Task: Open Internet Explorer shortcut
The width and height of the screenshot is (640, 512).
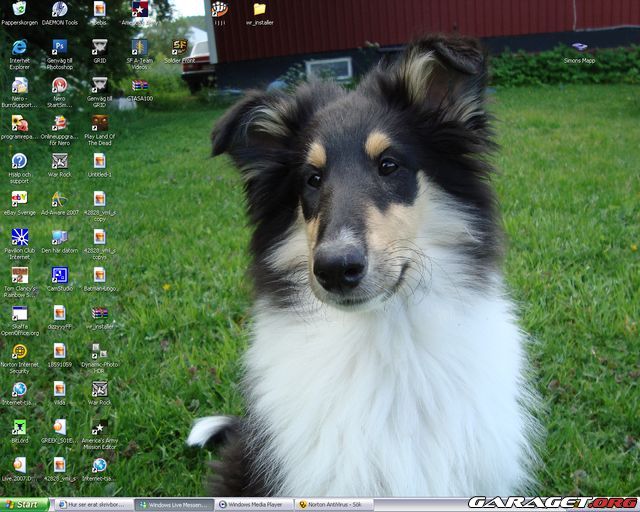Action: click(19, 47)
